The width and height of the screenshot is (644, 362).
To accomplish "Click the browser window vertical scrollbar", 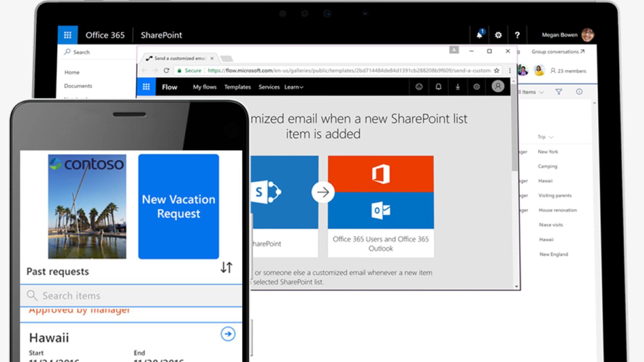I will pyautogui.click(x=514, y=127).
